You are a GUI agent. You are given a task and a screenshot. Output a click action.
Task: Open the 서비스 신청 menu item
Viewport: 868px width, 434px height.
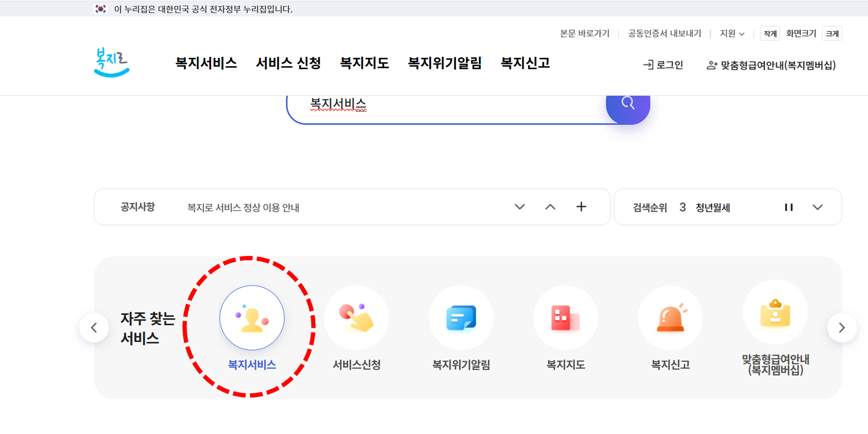click(x=289, y=63)
